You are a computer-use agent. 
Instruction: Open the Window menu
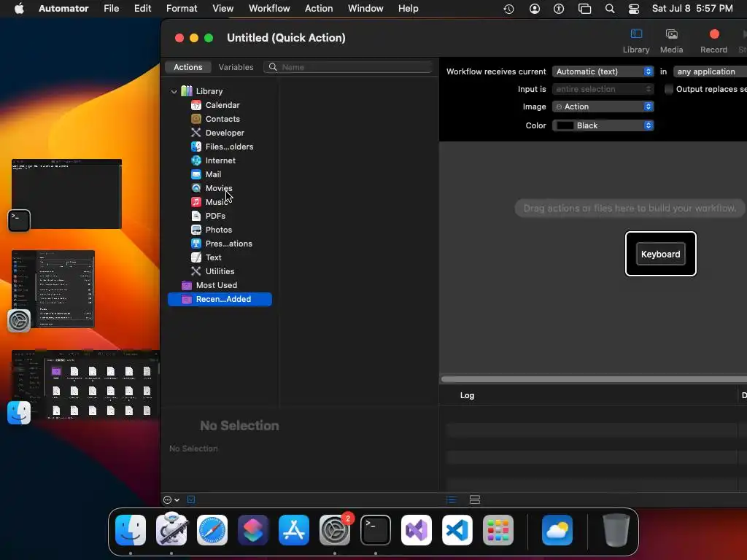(365, 8)
